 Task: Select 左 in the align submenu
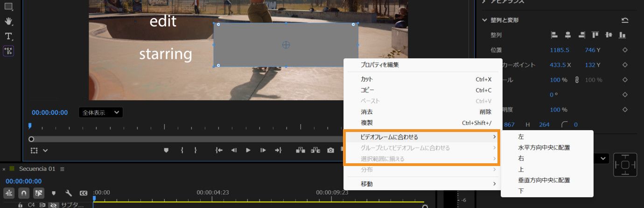click(547, 137)
